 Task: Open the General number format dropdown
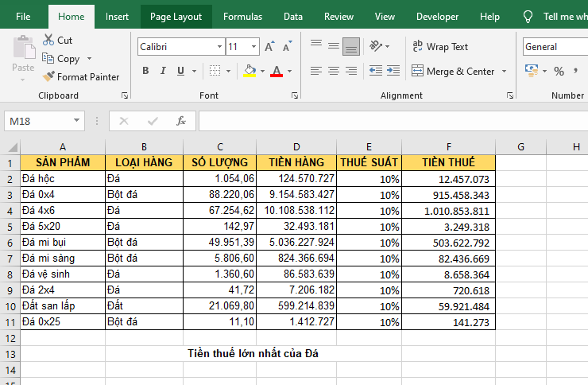coord(554,47)
